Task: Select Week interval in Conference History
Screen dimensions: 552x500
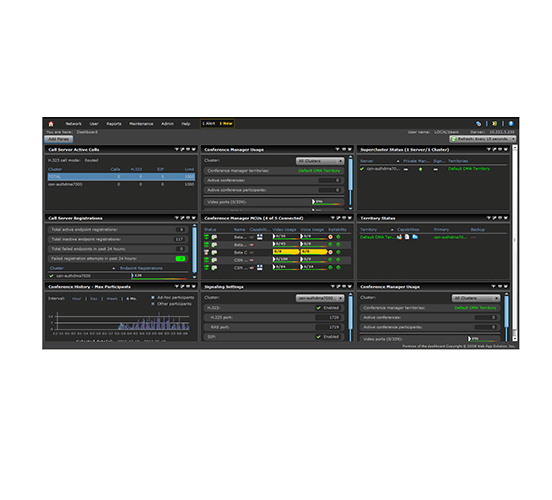Action: point(112,299)
